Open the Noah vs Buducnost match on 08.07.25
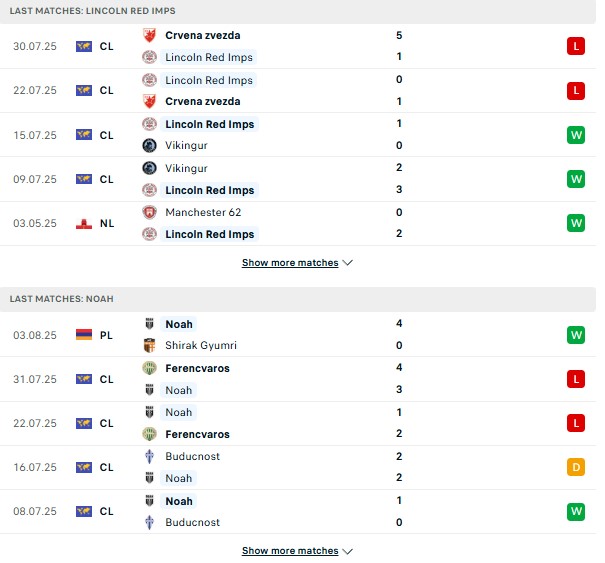Screen dimensions: 605x563 pos(298,512)
